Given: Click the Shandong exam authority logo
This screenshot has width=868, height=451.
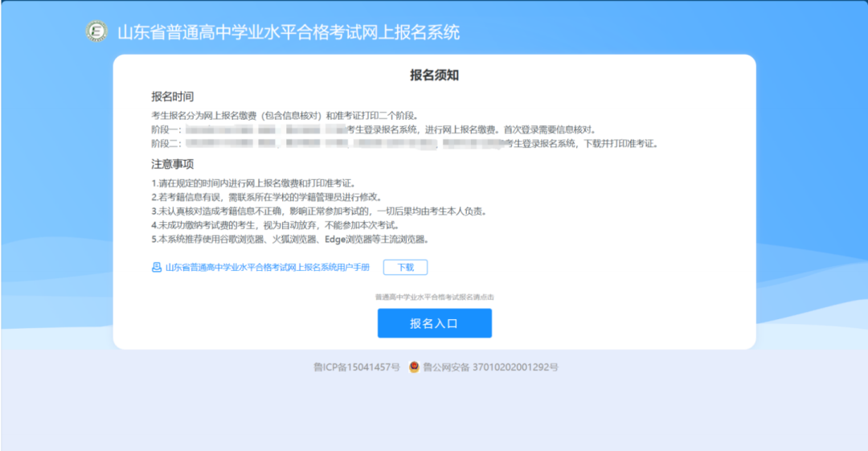Looking at the screenshot, I should [x=96, y=32].
